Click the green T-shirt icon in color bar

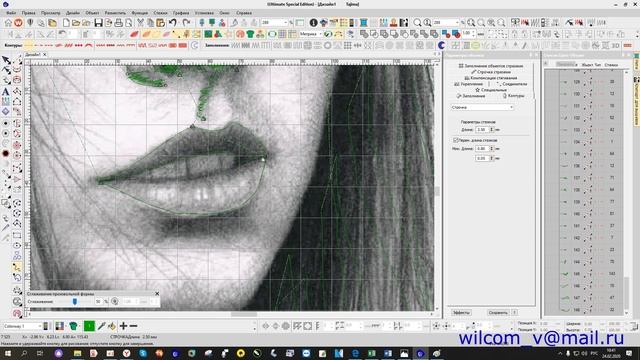73,326
